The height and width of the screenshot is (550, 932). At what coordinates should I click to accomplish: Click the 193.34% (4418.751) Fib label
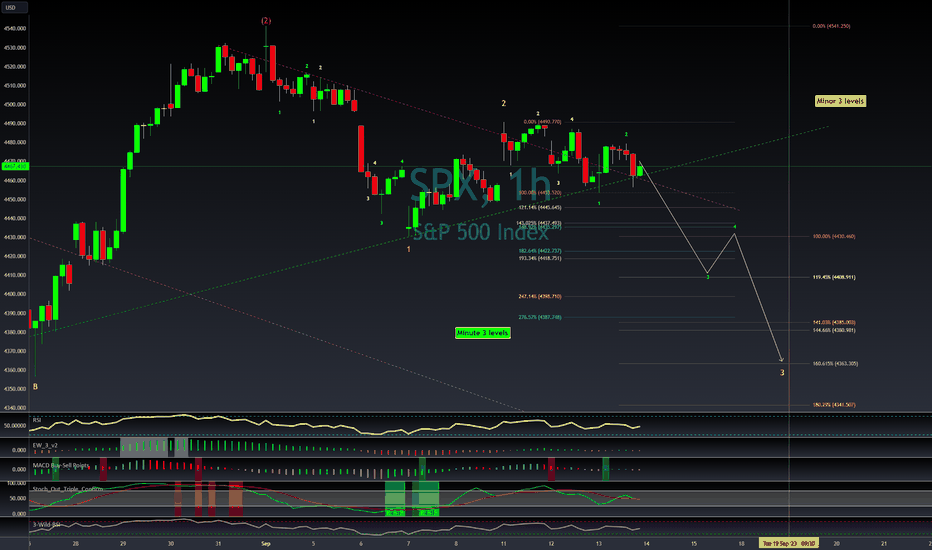(540, 259)
